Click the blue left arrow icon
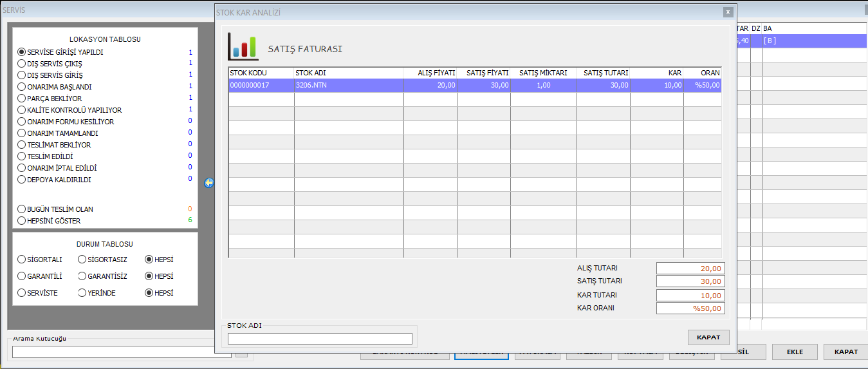This screenshot has width=868, height=369. coord(209,183)
